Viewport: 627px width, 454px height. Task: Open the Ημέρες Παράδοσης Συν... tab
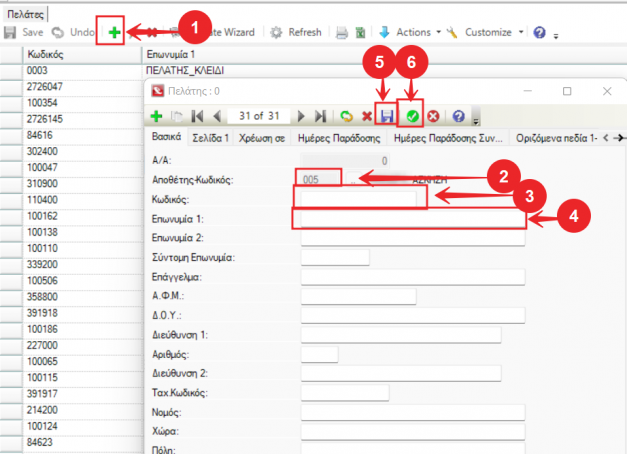(x=448, y=138)
